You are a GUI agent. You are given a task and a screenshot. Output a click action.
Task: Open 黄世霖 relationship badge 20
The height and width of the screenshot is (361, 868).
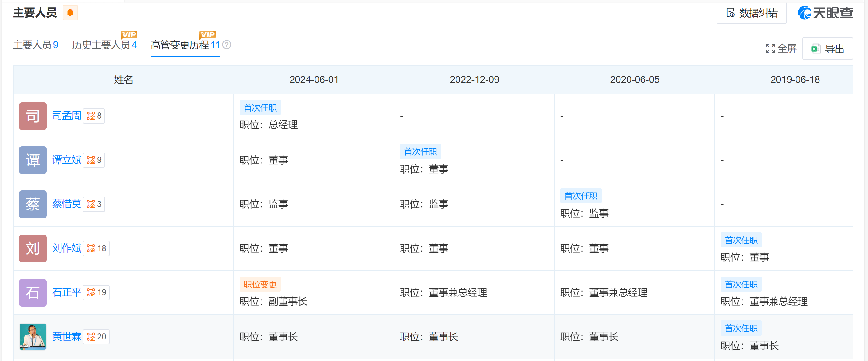(x=96, y=336)
